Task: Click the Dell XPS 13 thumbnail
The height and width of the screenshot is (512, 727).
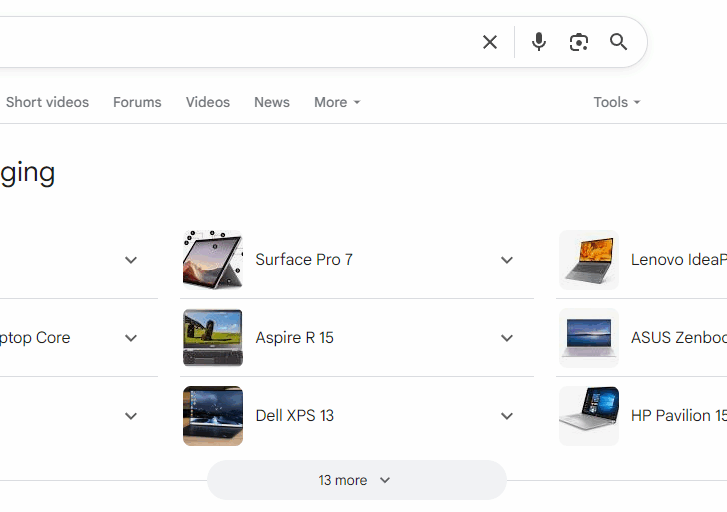Action: (x=213, y=416)
